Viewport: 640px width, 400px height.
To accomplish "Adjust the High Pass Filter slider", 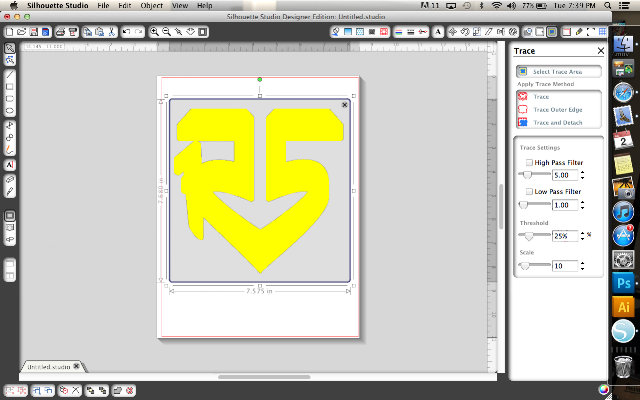I will [527, 175].
